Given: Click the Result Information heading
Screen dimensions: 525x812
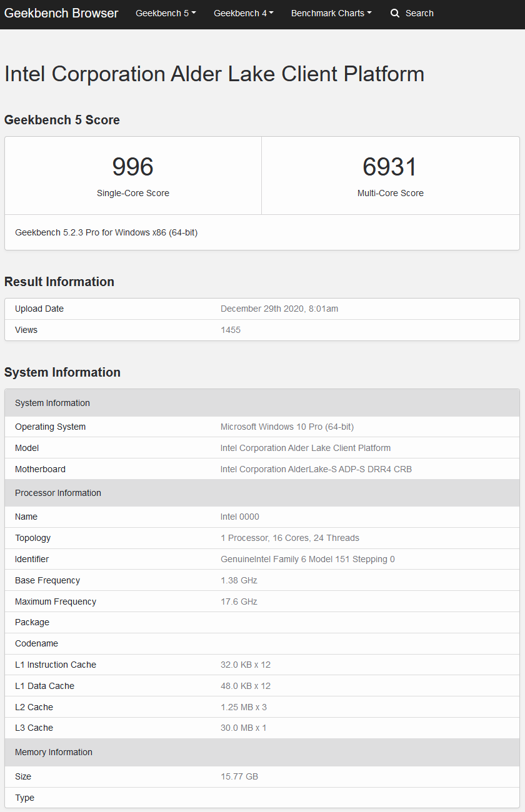Looking at the screenshot, I should coord(59,282).
